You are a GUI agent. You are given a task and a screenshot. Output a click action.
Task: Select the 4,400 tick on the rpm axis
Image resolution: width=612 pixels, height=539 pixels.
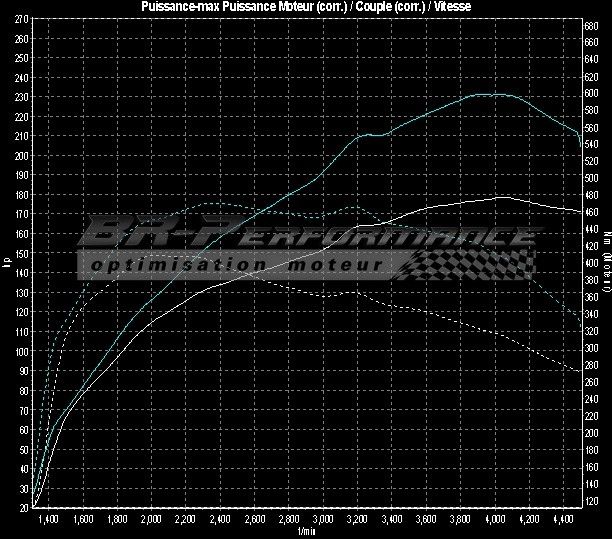(x=562, y=520)
